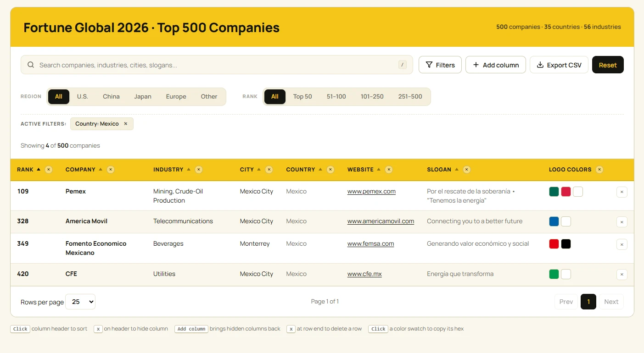Click the Reset button
The width and height of the screenshot is (644, 353).
(608, 65)
